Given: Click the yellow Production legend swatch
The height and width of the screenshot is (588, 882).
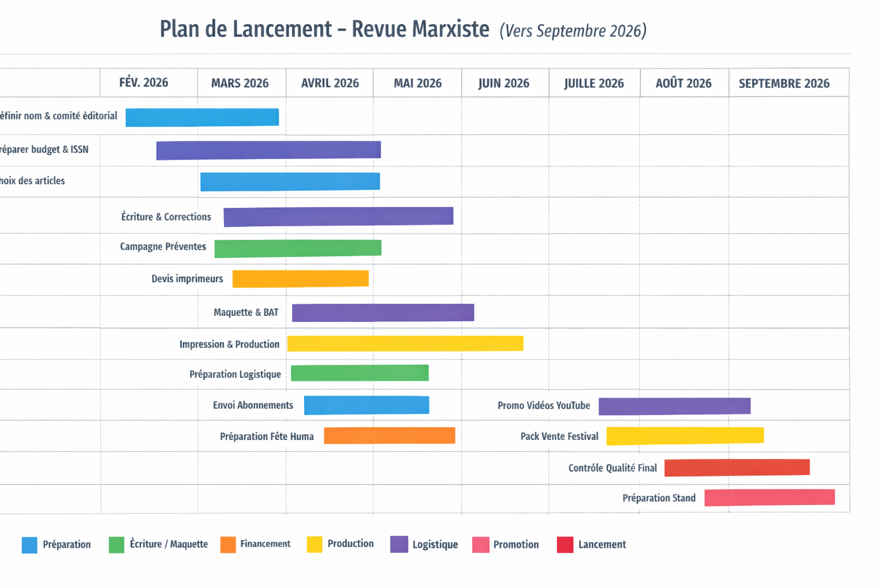Looking at the screenshot, I should click(x=315, y=544).
